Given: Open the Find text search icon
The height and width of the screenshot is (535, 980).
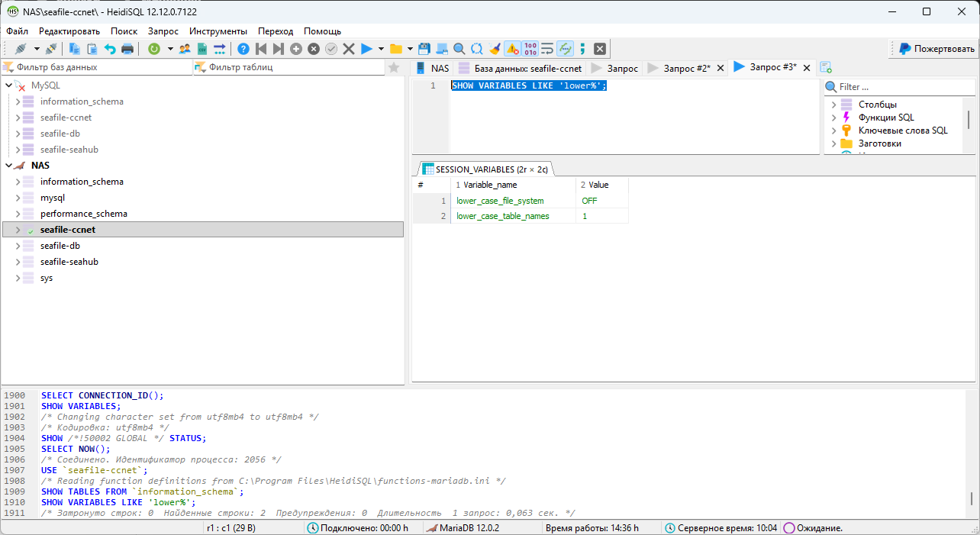Looking at the screenshot, I should (460, 47).
